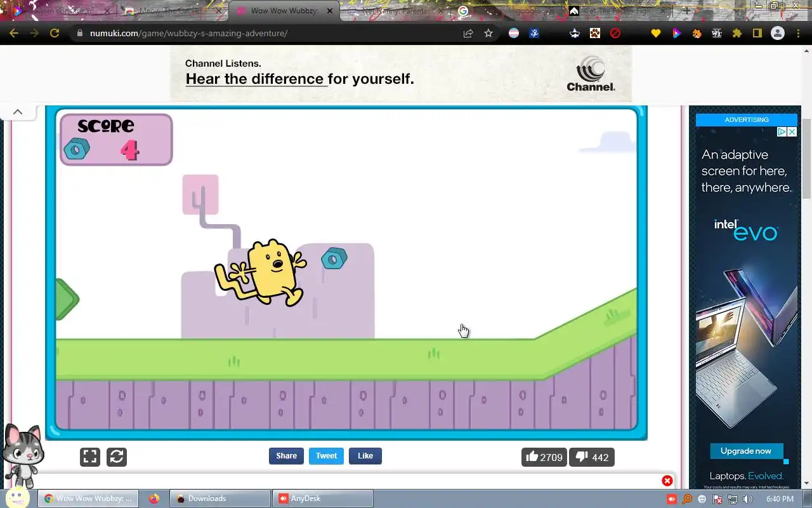This screenshot has width=812, height=508.
Task: Select Wow Wow Wubbzy Chrome taskbar item
Action: [88, 498]
